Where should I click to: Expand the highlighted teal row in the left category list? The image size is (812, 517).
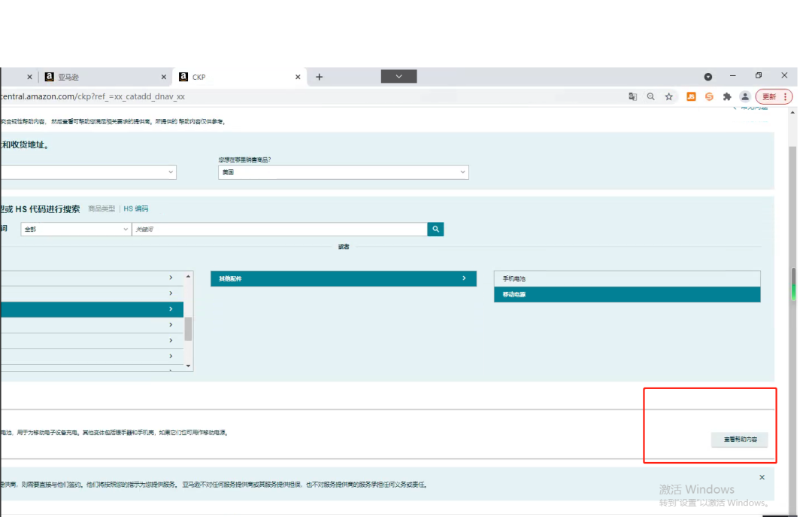coord(92,309)
